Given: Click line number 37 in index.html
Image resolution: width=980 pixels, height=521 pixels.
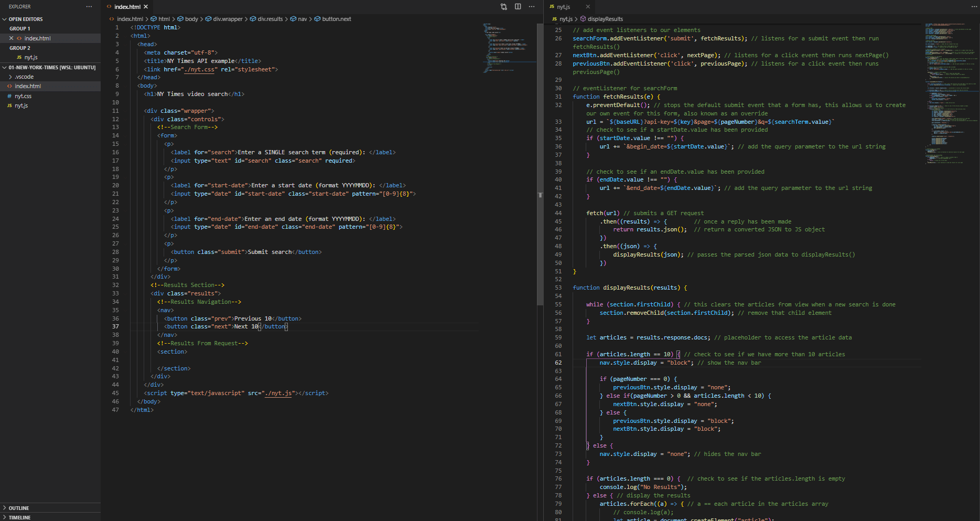Looking at the screenshot, I should (x=115, y=326).
